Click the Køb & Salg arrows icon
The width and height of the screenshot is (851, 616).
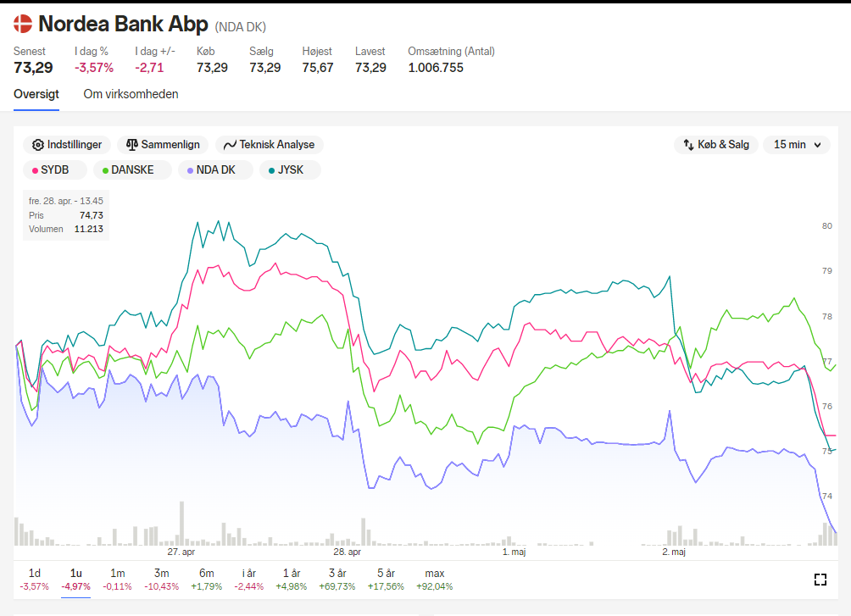coord(688,144)
